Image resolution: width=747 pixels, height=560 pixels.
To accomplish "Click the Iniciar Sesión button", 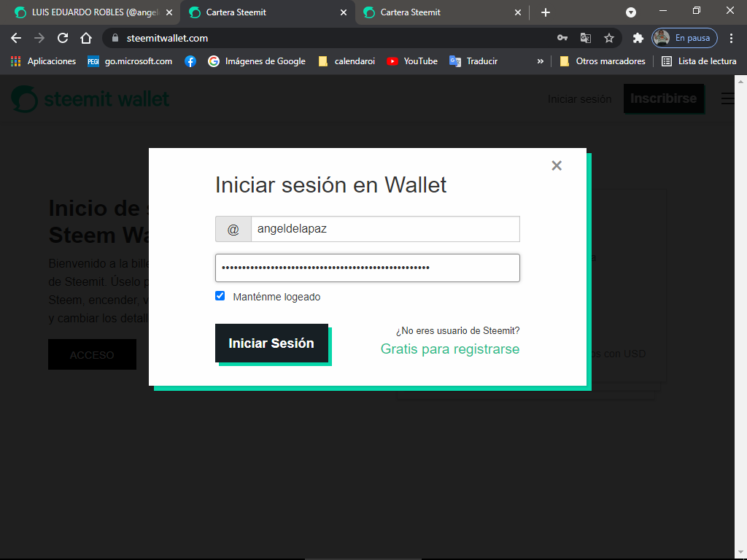I will click(x=271, y=343).
